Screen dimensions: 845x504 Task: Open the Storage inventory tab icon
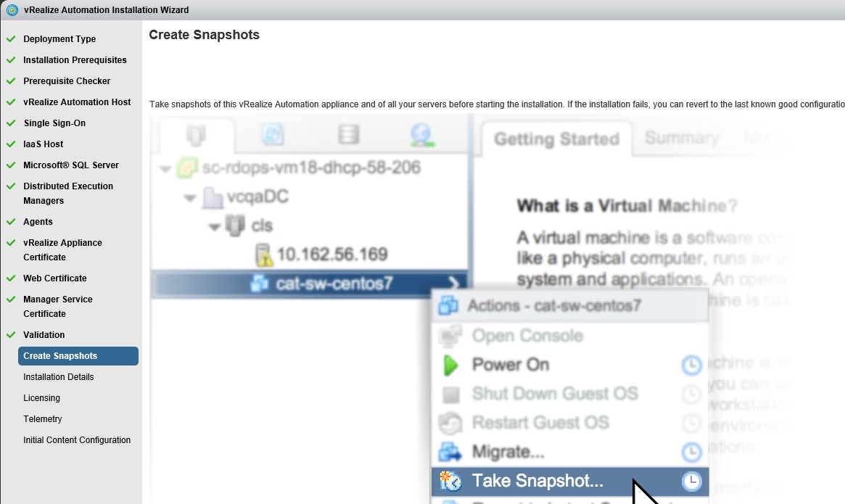point(349,133)
